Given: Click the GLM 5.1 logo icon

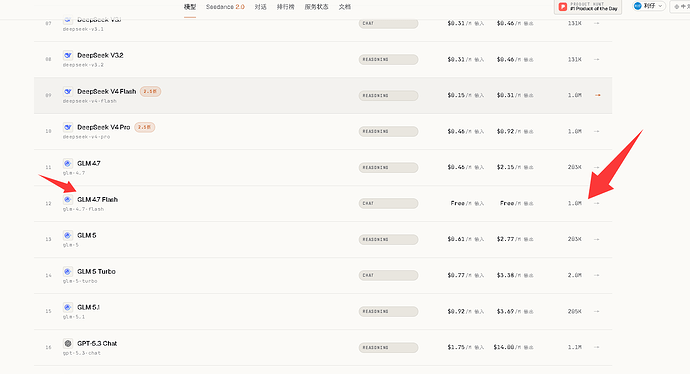Looking at the screenshot, I should click(68, 307).
